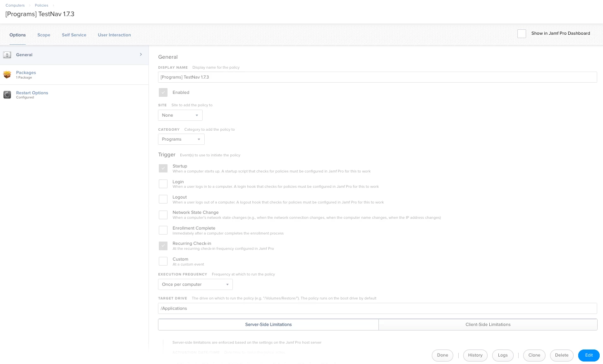This screenshot has width=603, height=364.
Task: Click the Packages box icon
Action: point(7,74)
